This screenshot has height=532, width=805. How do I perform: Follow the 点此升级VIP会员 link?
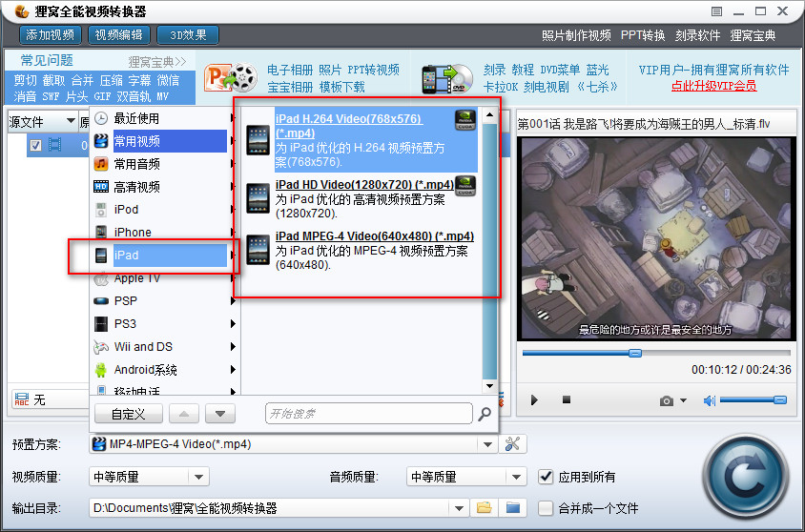click(713, 86)
